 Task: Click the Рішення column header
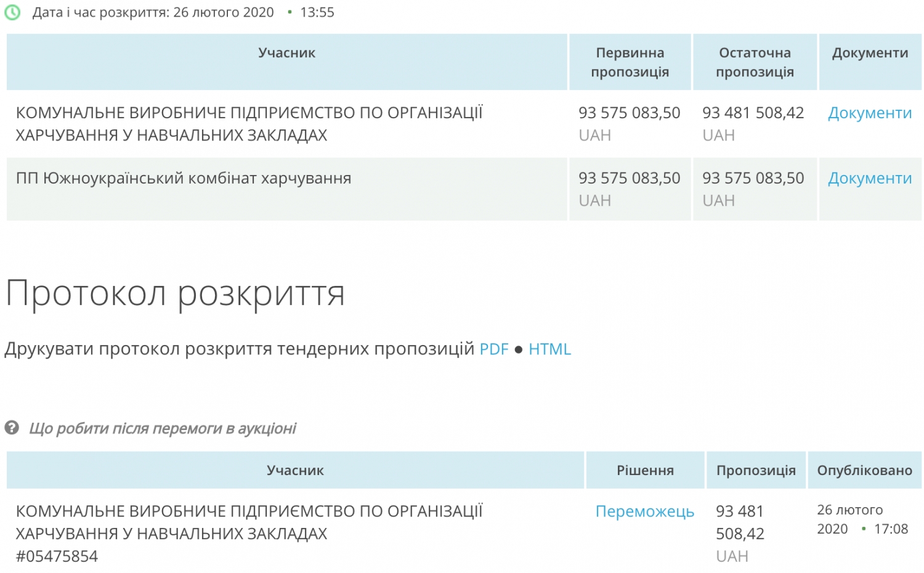(x=645, y=471)
